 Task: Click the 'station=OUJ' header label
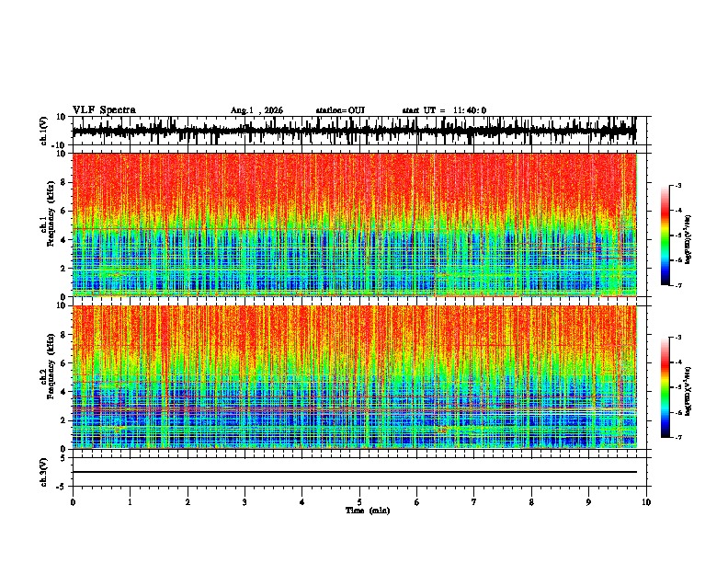(340, 110)
